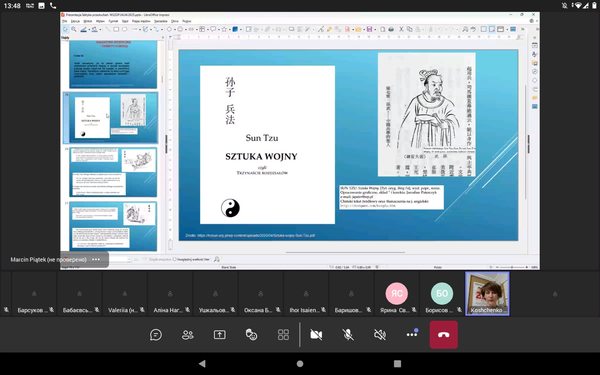Select the rectangle shape tool
Screen dimensions: 600x375
pos(116,29)
